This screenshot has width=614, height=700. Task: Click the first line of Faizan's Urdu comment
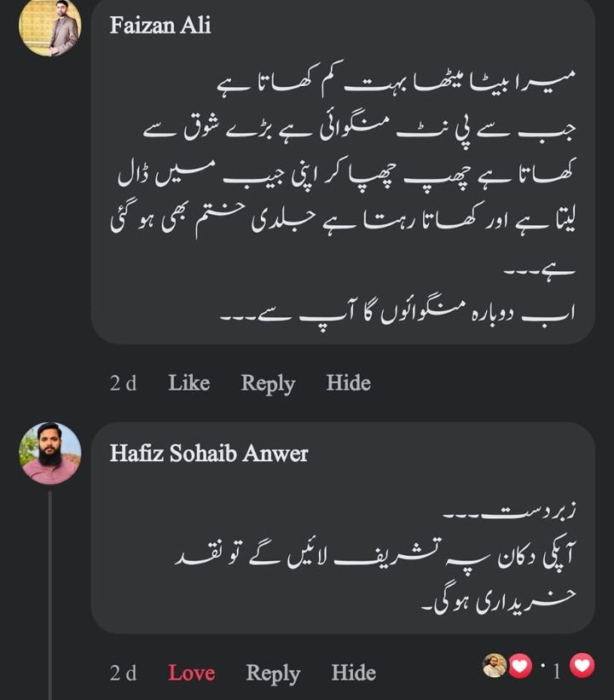(x=401, y=83)
